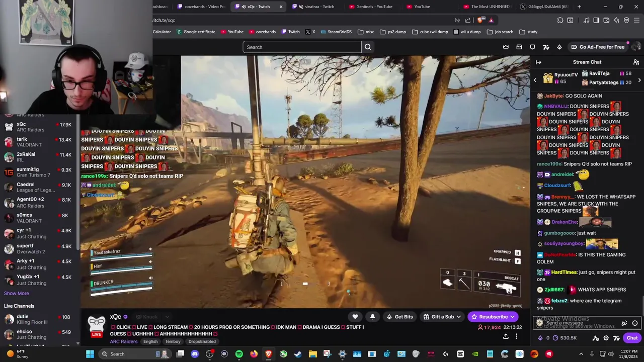Open chat settings gear icon
The width and height of the screenshot is (644, 362).
pyautogui.click(x=606, y=338)
